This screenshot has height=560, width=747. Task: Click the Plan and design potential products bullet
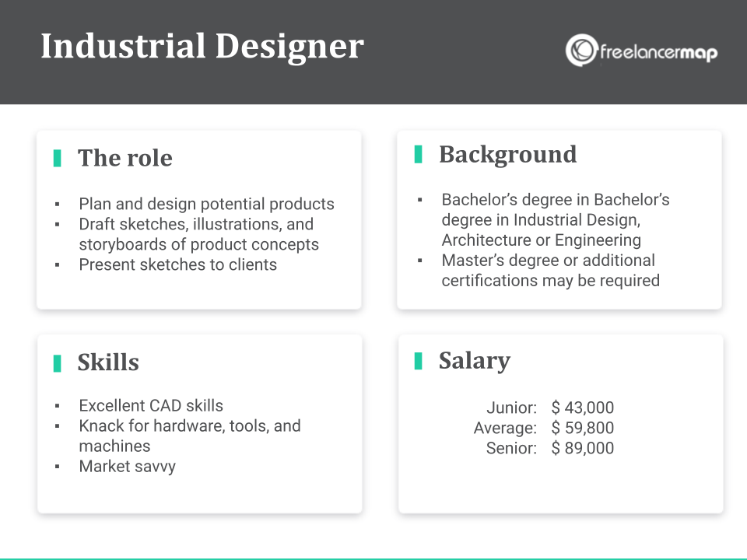pos(206,204)
